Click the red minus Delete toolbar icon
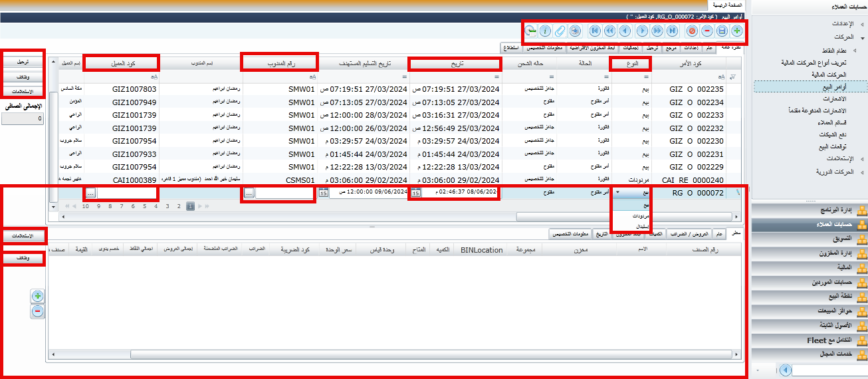868x379 pixels. (x=706, y=31)
